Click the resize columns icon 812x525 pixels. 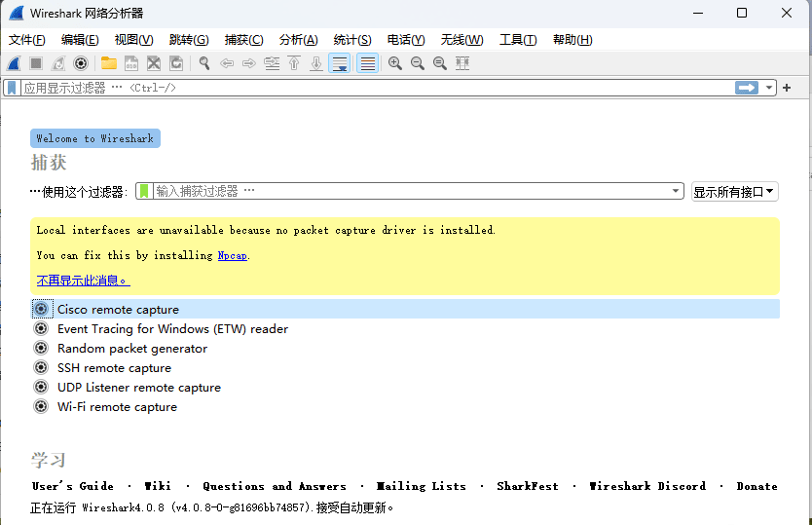462,63
